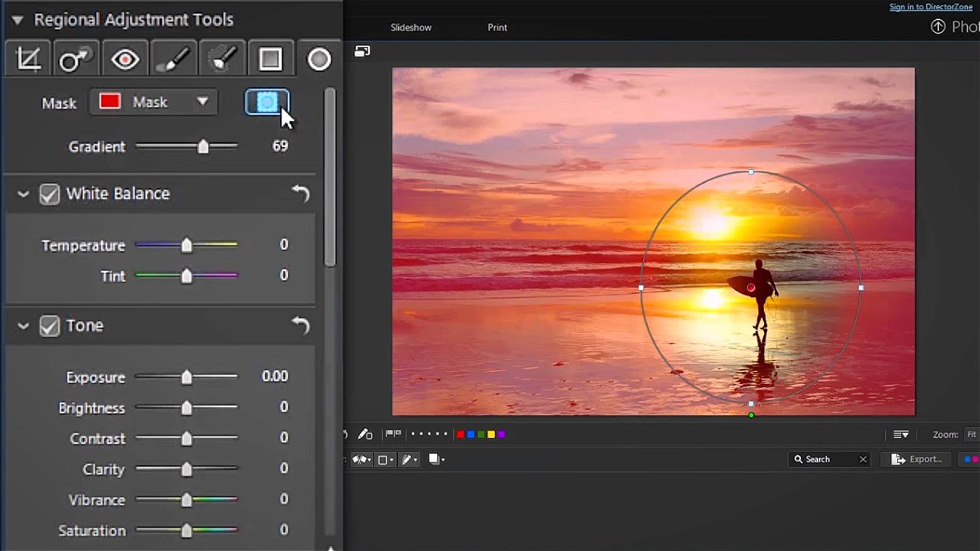Click the star rating dots
Image resolution: width=980 pixels, height=551 pixels.
pyautogui.click(x=429, y=434)
